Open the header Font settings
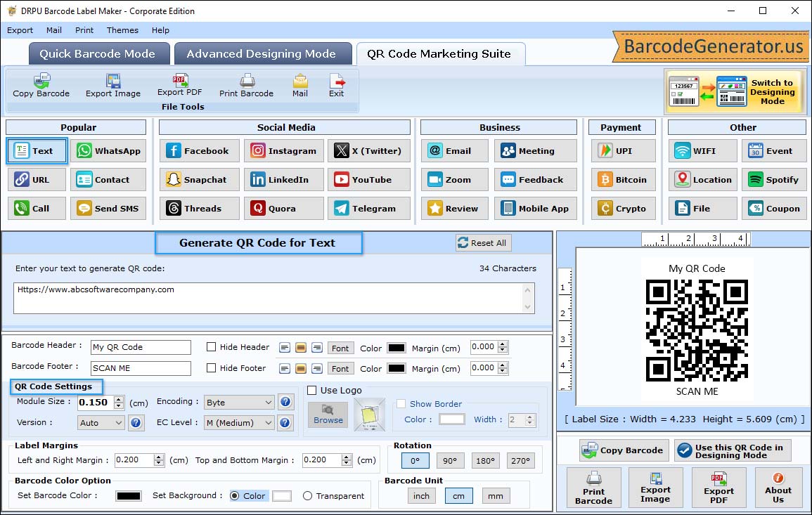This screenshot has width=812, height=515. 340,348
